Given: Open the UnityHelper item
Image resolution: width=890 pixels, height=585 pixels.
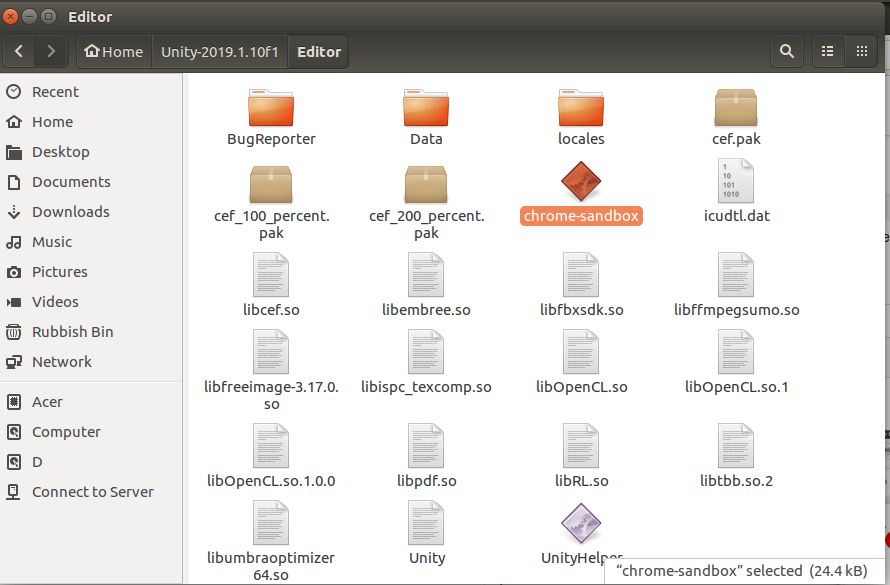Looking at the screenshot, I should tap(581, 523).
